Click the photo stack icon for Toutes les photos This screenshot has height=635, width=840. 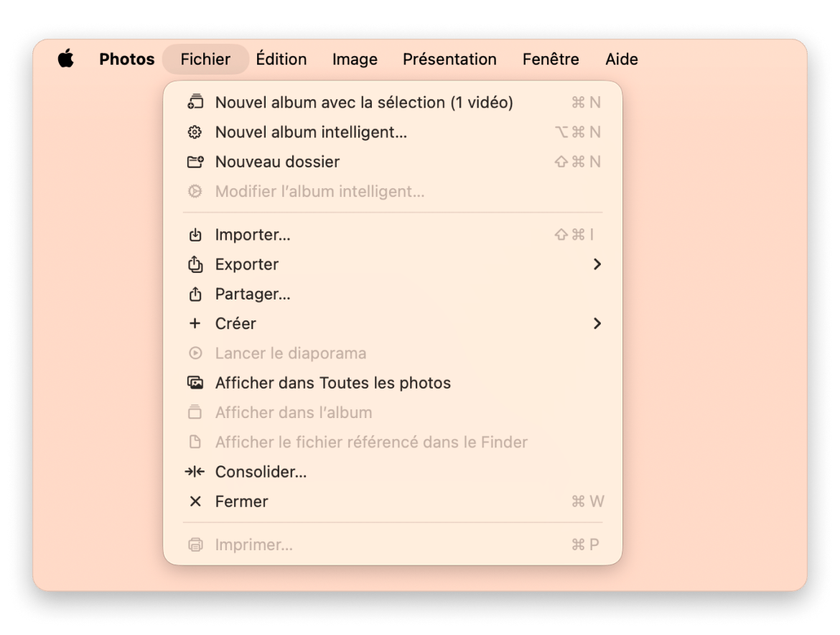(195, 383)
